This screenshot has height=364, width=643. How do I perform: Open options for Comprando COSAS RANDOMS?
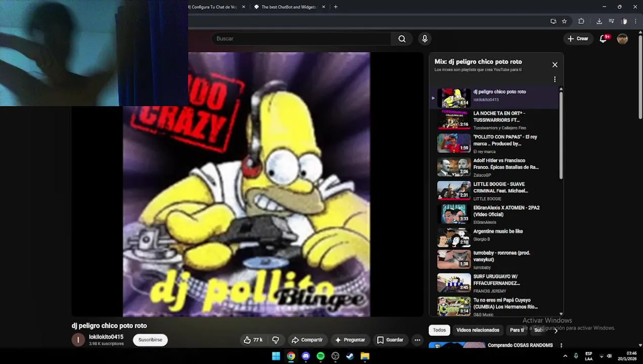[x=560, y=346]
